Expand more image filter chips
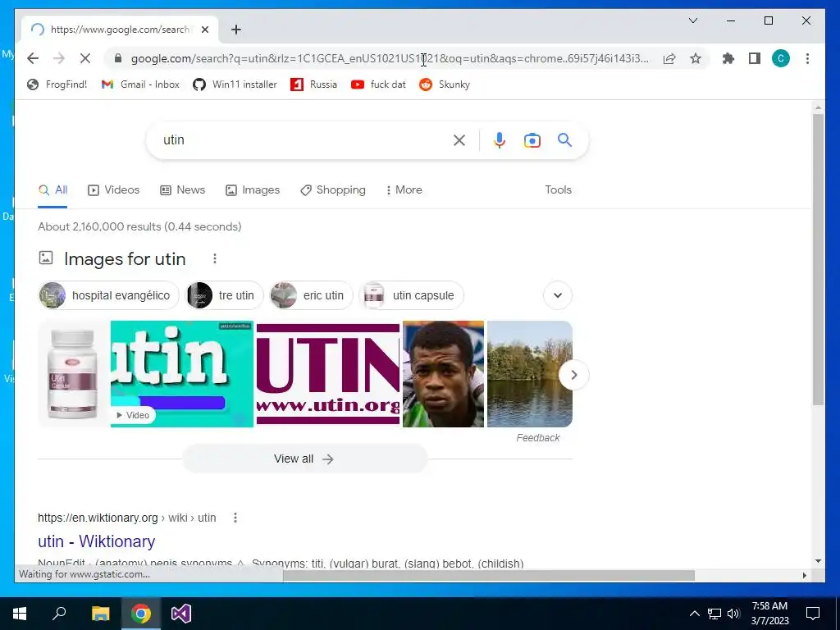Image resolution: width=840 pixels, height=630 pixels. point(558,295)
